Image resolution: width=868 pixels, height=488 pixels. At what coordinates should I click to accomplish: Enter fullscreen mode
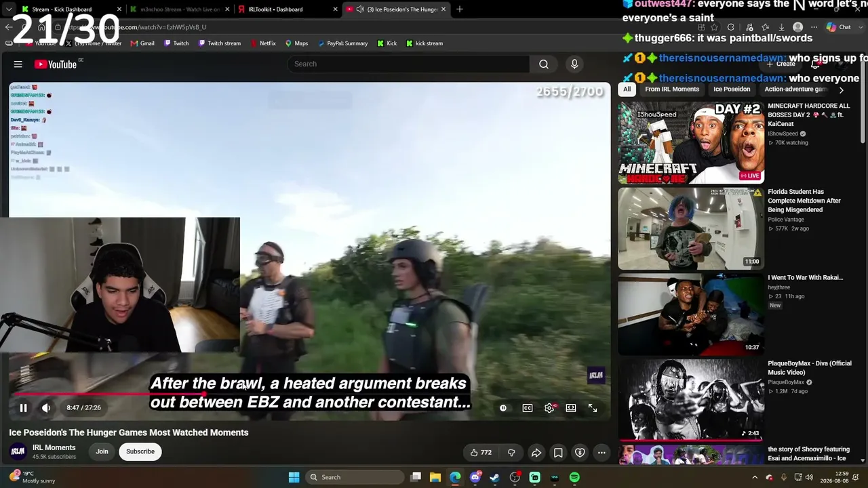point(593,408)
